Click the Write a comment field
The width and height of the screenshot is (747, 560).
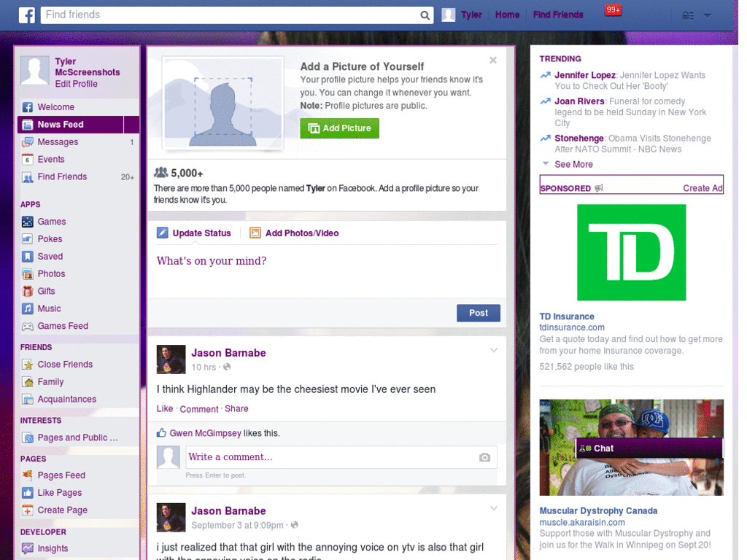click(333, 457)
